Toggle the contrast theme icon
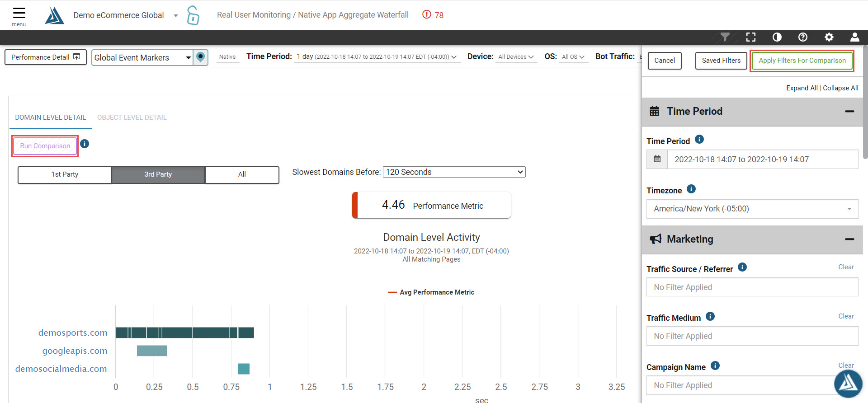Image resolution: width=868 pixels, height=403 pixels. tap(777, 37)
